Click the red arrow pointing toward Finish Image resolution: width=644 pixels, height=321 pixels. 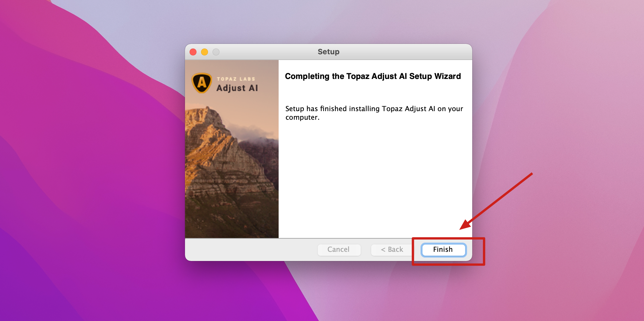point(496,201)
